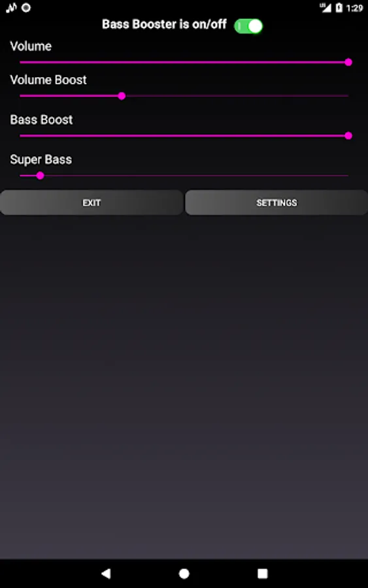Tap the Android home circle icon
Image resolution: width=368 pixels, height=588 pixels.
click(x=184, y=574)
